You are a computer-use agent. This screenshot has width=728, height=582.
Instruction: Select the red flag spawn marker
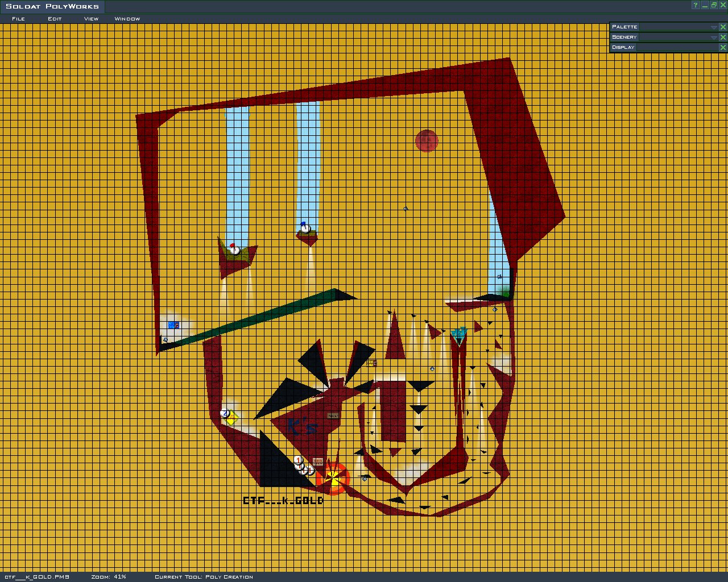click(x=234, y=249)
